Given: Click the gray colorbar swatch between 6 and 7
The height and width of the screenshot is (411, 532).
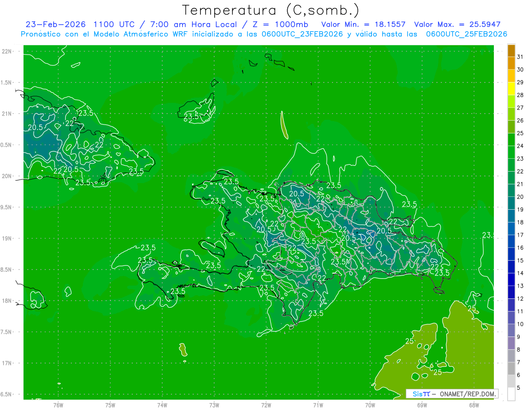Looking at the screenshot, I should click(x=511, y=369).
